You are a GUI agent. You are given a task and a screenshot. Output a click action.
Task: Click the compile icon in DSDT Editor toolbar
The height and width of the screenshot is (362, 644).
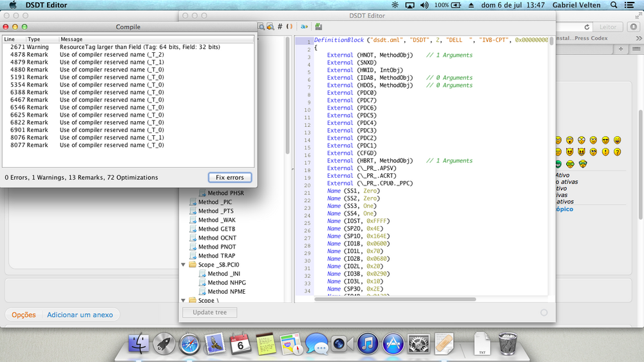click(x=319, y=26)
